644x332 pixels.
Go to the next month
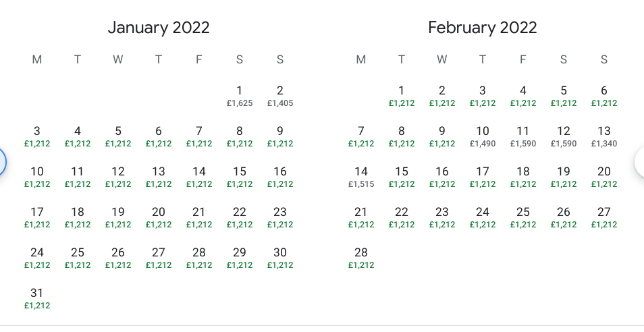(x=641, y=163)
